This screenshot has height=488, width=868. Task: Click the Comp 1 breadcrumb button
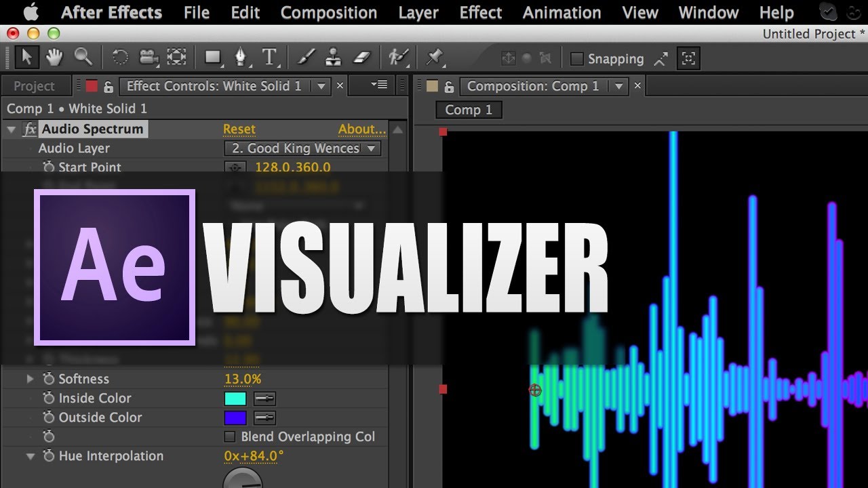point(469,110)
